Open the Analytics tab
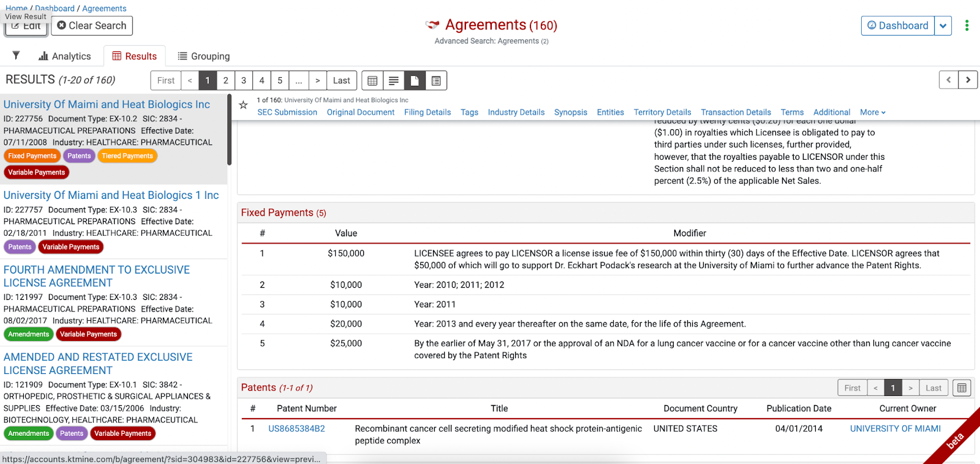Screen dimensions: 980x464 [x=64, y=56]
